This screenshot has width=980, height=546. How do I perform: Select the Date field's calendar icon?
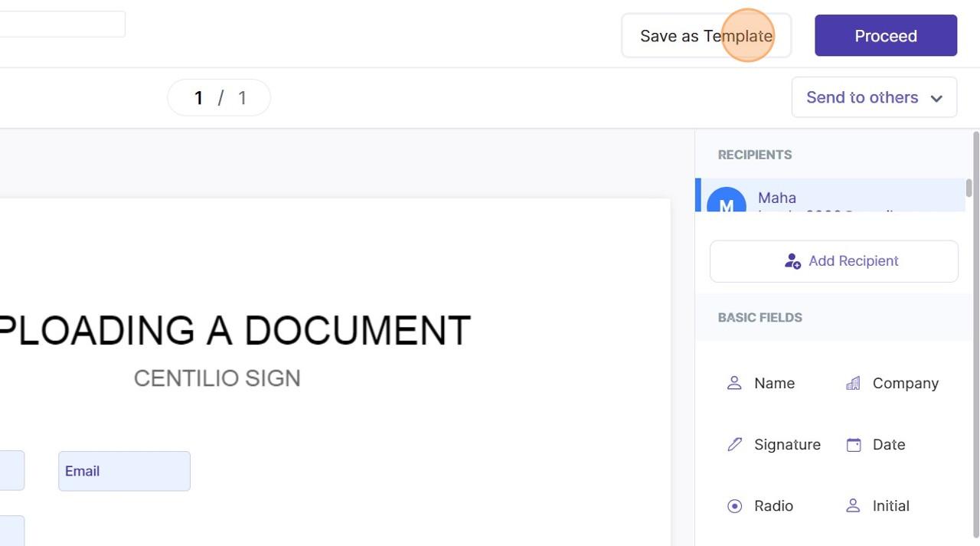point(853,444)
